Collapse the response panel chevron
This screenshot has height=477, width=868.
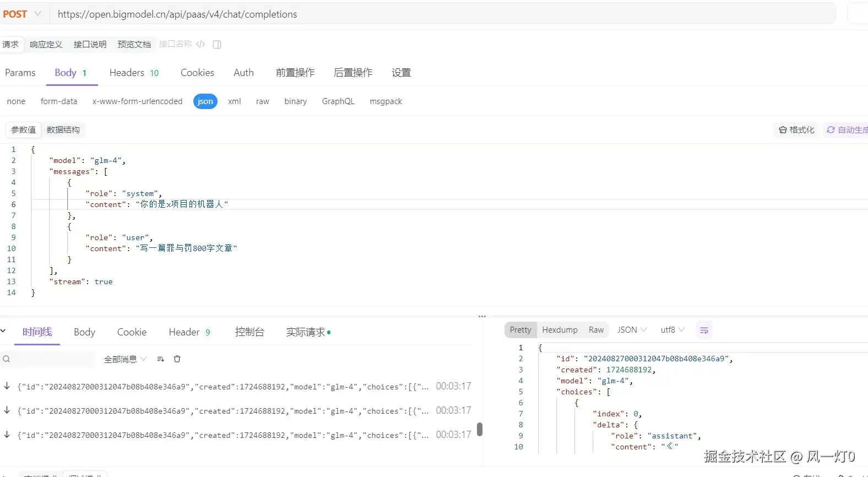click(x=3, y=331)
